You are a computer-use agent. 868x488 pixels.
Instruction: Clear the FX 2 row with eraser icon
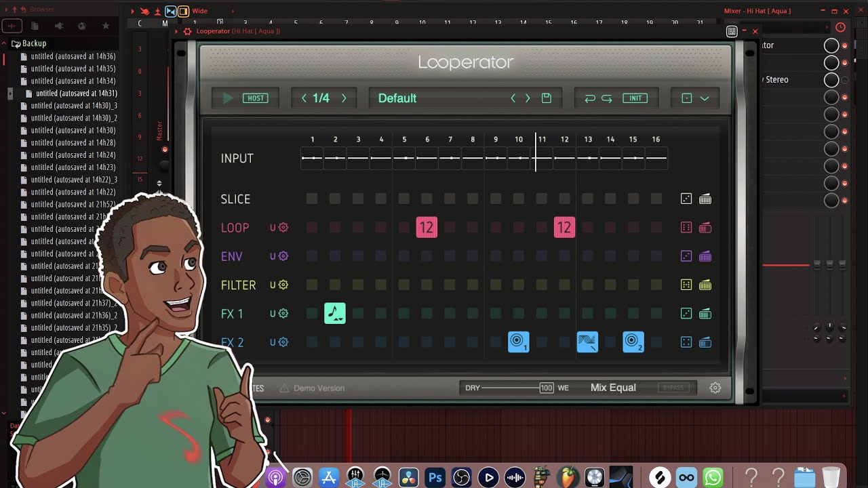click(x=705, y=342)
